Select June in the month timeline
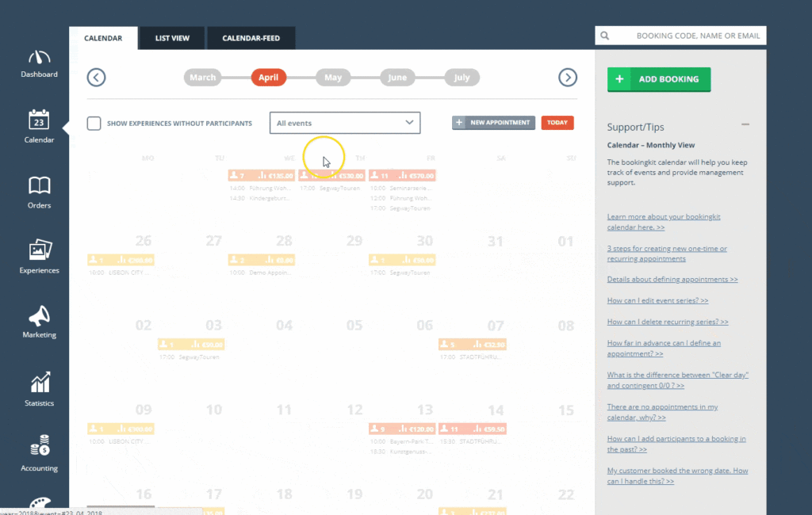 point(397,78)
